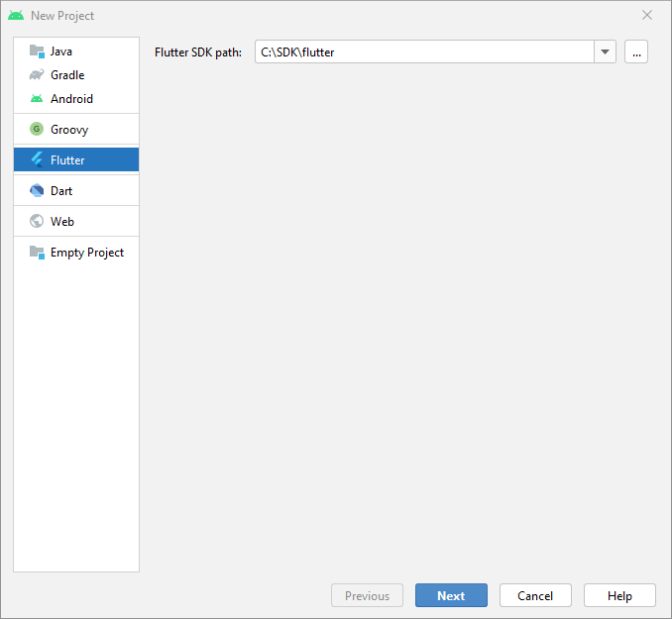
Task: Choose Android in the project list
Action: point(76,98)
